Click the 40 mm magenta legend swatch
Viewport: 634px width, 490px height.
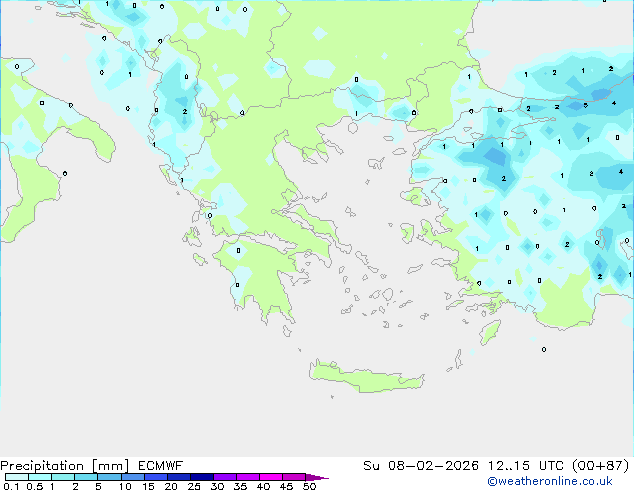point(271,477)
